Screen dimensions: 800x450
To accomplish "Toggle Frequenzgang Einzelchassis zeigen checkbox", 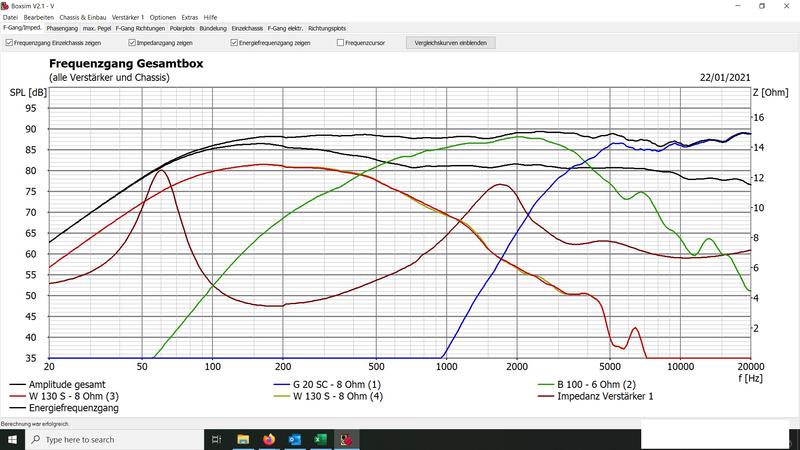I will (9, 43).
